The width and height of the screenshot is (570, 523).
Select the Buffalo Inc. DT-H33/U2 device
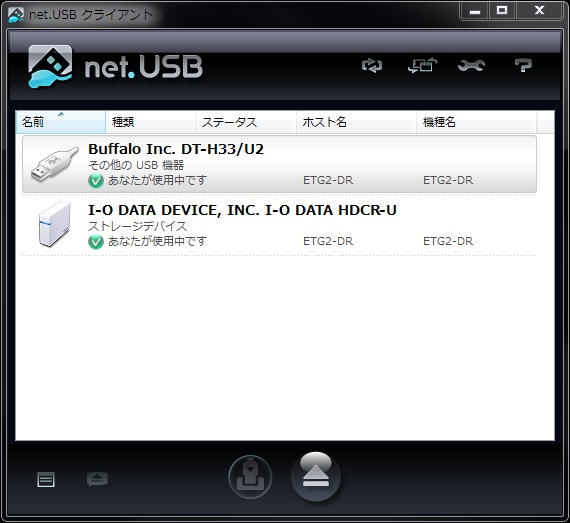(x=279, y=164)
